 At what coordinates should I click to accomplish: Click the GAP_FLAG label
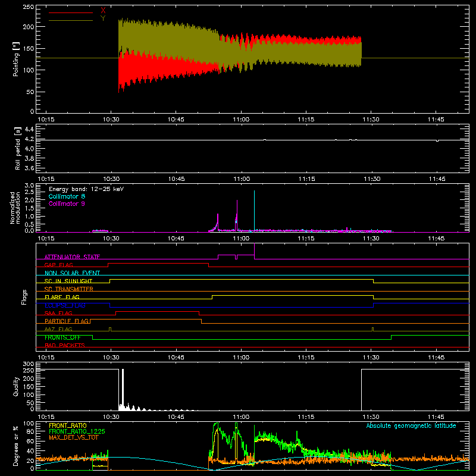[58, 265]
